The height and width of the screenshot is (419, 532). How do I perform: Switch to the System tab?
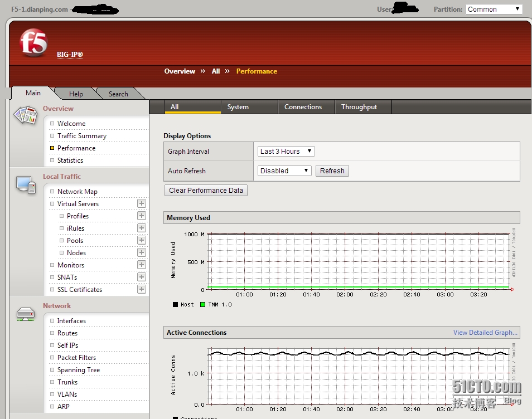tap(249, 107)
